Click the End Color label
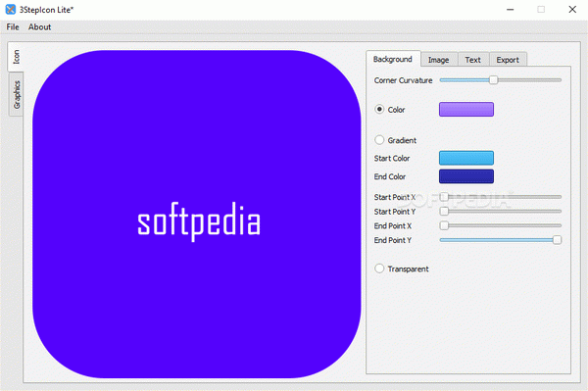Screen dimensions: 588x391 tap(390, 176)
